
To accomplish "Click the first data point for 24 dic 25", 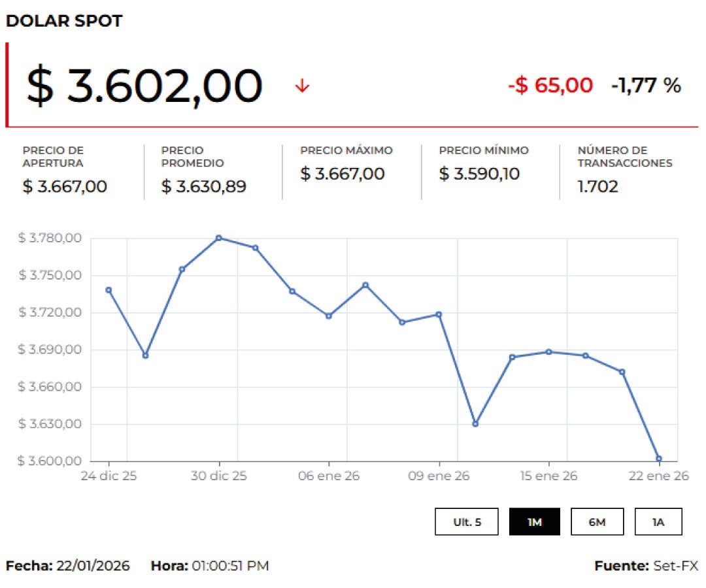I will [109, 290].
